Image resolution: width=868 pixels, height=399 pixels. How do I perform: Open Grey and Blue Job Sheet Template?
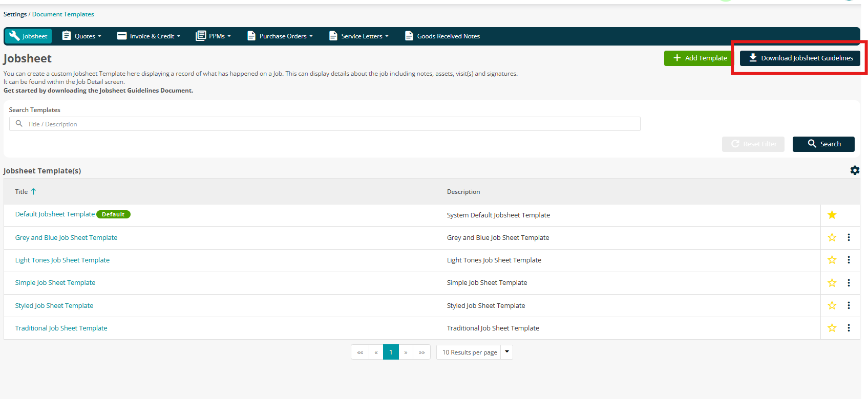point(66,238)
